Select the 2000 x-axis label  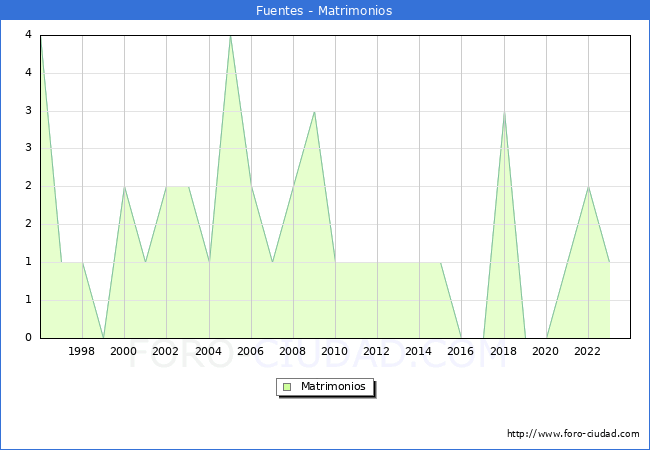pos(124,351)
